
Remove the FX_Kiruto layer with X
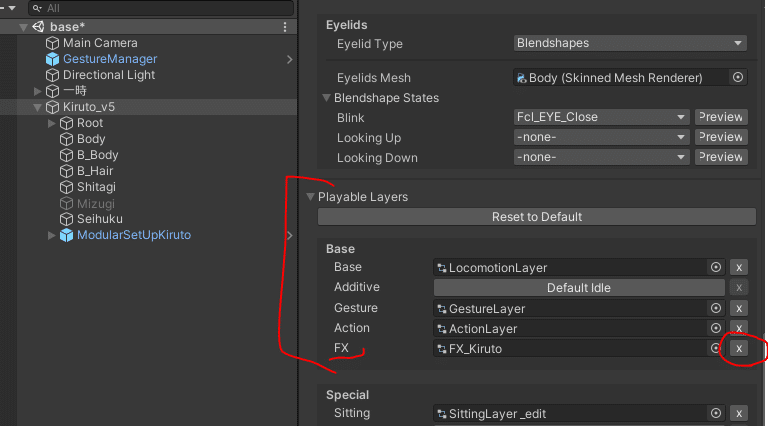tap(739, 349)
